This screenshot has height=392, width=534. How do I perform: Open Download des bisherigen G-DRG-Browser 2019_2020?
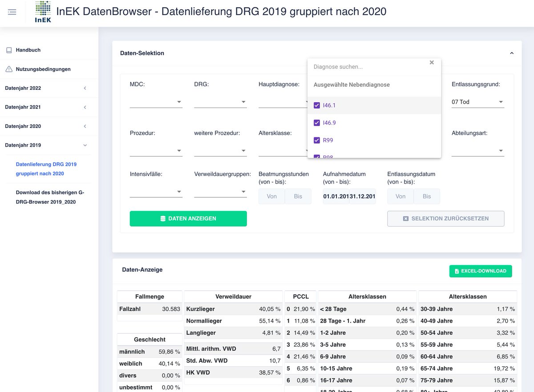click(50, 197)
